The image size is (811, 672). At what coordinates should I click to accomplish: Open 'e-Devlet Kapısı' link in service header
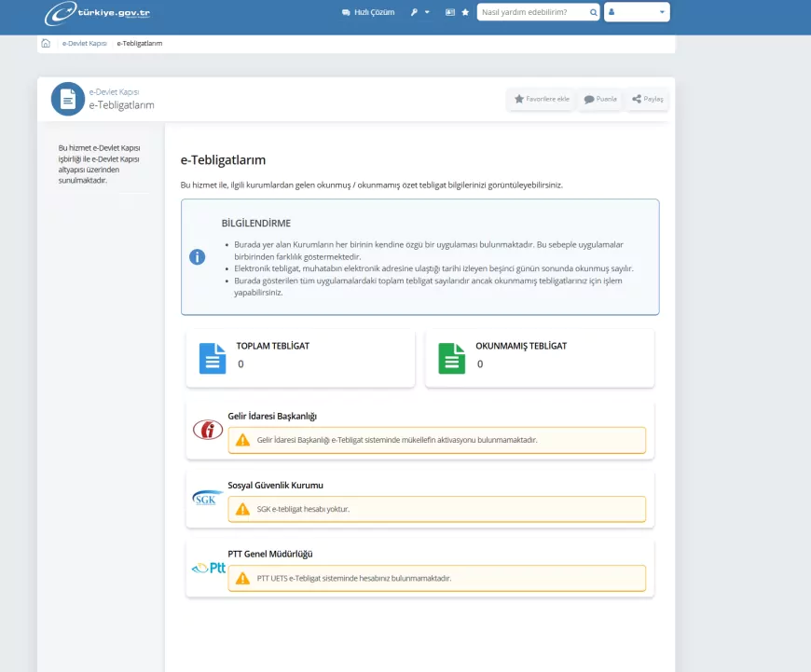(114, 92)
